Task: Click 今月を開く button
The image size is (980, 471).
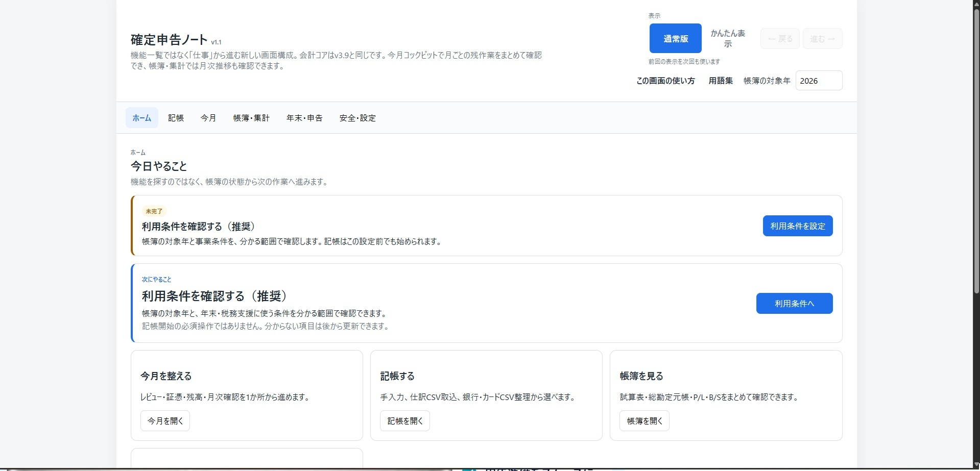Action: pyautogui.click(x=165, y=421)
